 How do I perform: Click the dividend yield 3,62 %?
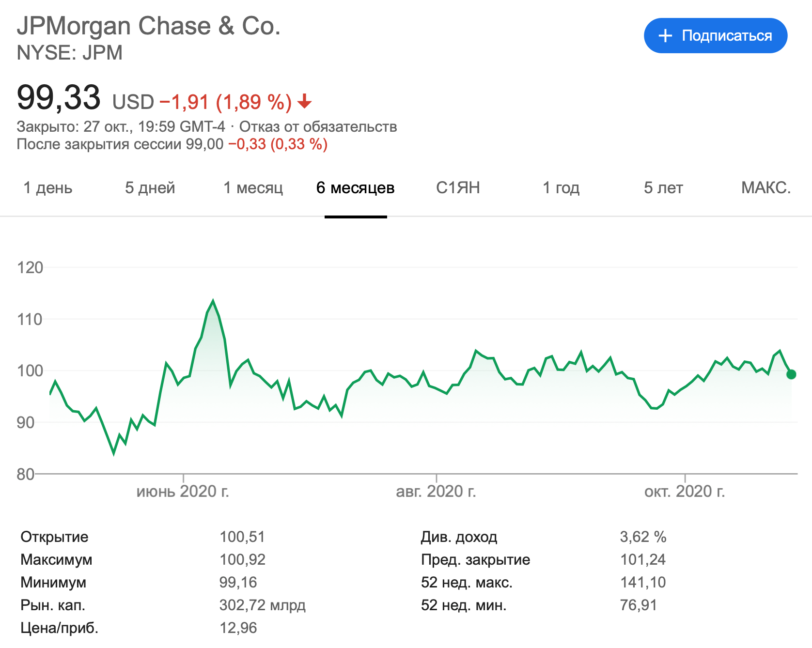(643, 537)
